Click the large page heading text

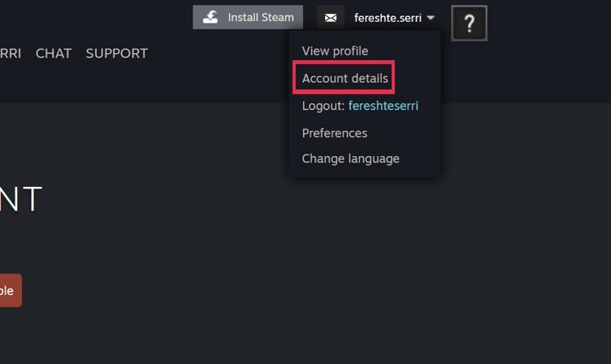[x=20, y=199]
